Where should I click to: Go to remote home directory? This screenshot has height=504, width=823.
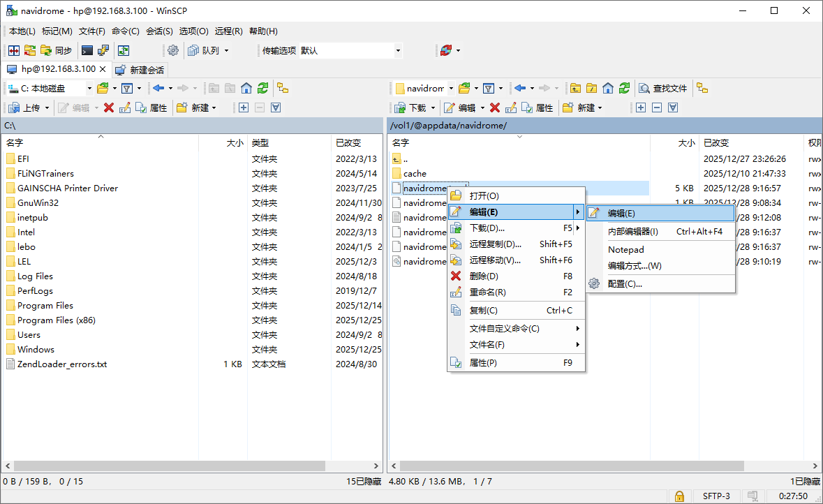tap(608, 88)
